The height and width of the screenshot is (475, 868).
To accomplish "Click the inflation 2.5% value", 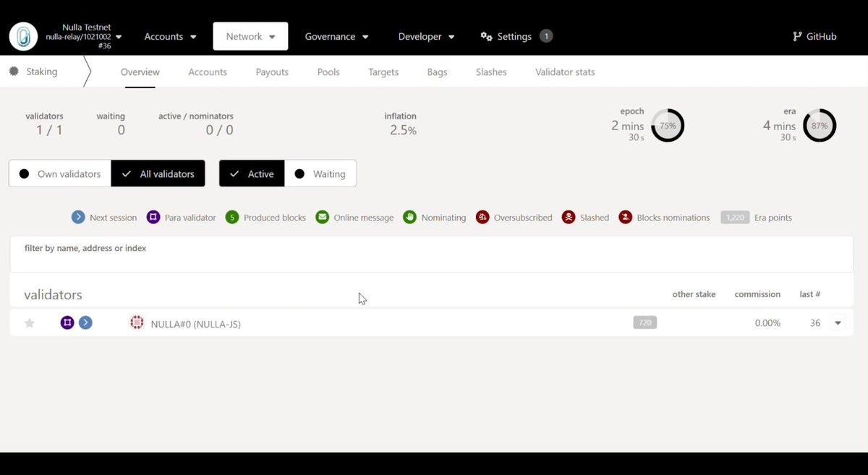I will (x=403, y=130).
